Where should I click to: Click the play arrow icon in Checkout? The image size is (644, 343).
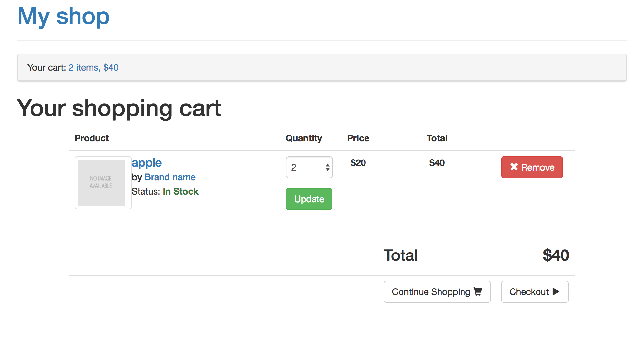[556, 291]
